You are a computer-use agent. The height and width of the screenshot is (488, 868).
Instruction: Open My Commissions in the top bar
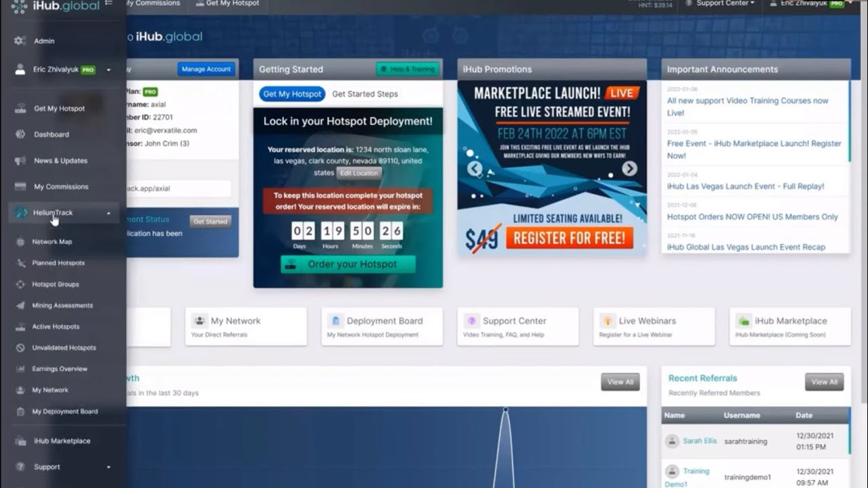pos(153,4)
